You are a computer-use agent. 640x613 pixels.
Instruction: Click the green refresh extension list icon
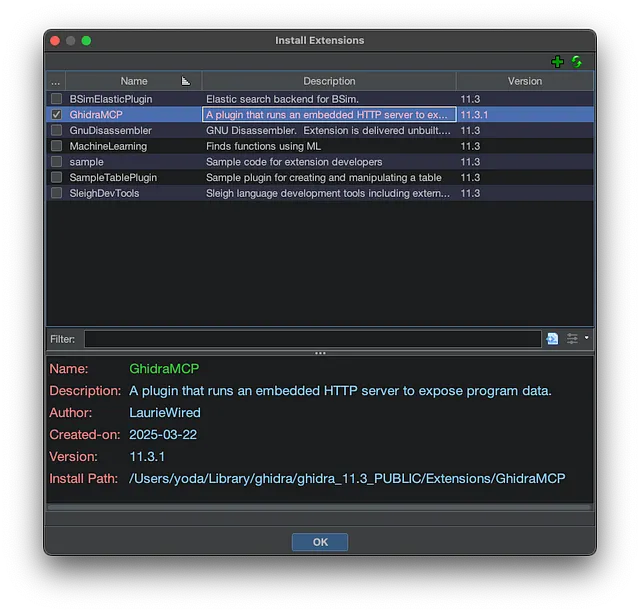click(x=577, y=62)
